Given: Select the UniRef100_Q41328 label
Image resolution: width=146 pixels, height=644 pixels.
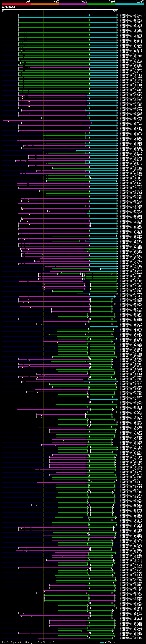Looking at the screenshot, I should [131, 45].
